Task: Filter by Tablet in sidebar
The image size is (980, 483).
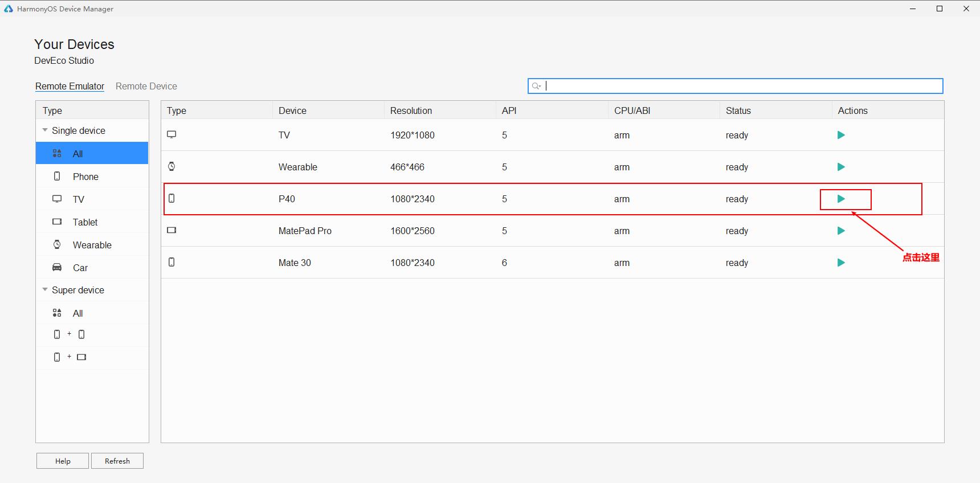Action: [x=92, y=222]
